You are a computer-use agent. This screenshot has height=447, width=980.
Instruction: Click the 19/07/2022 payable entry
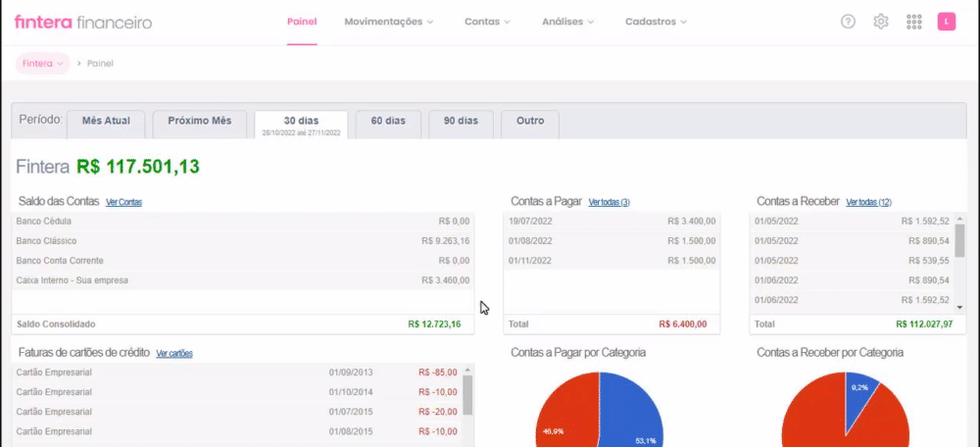point(612,222)
